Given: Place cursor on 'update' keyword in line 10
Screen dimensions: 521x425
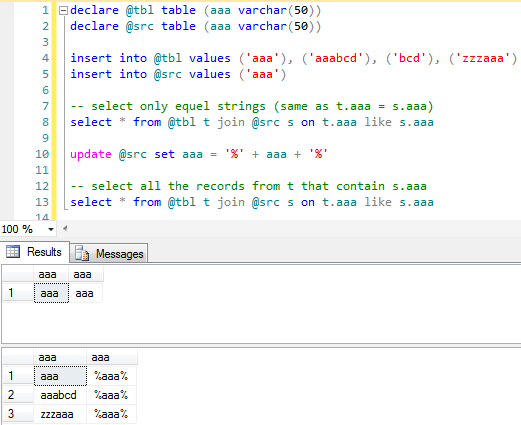Looking at the screenshot, I should coord(91,154).
